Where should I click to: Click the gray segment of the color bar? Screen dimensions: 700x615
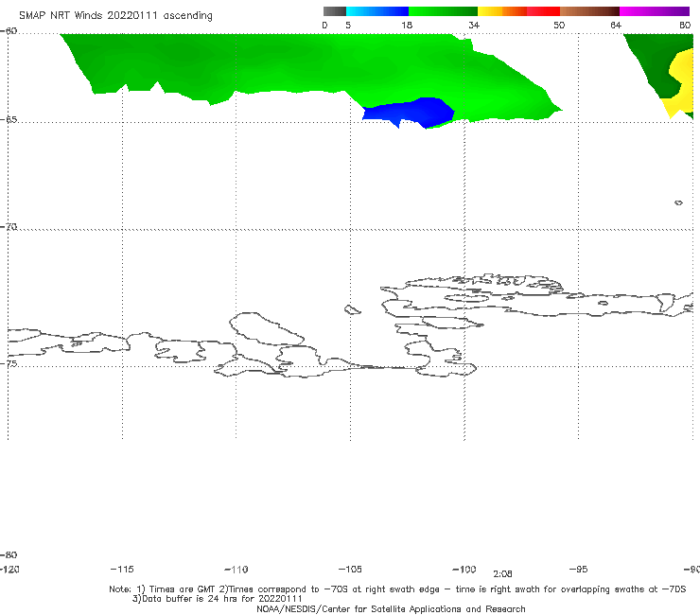pyautogui.click(x=335, y=11)
